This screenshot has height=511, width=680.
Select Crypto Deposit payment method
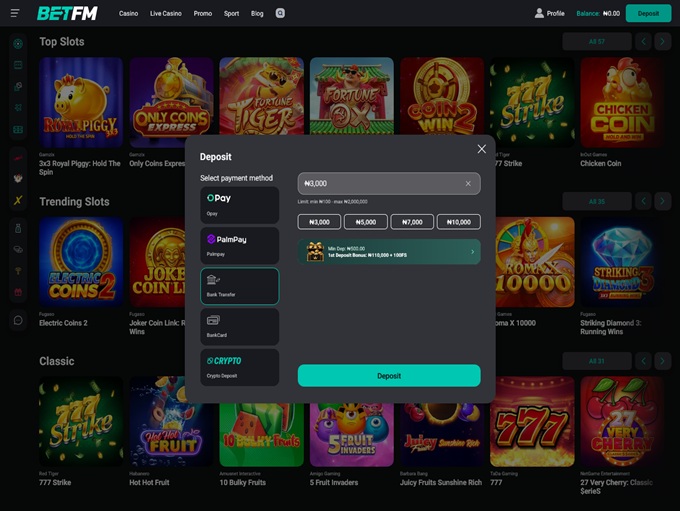coord(239,367)
